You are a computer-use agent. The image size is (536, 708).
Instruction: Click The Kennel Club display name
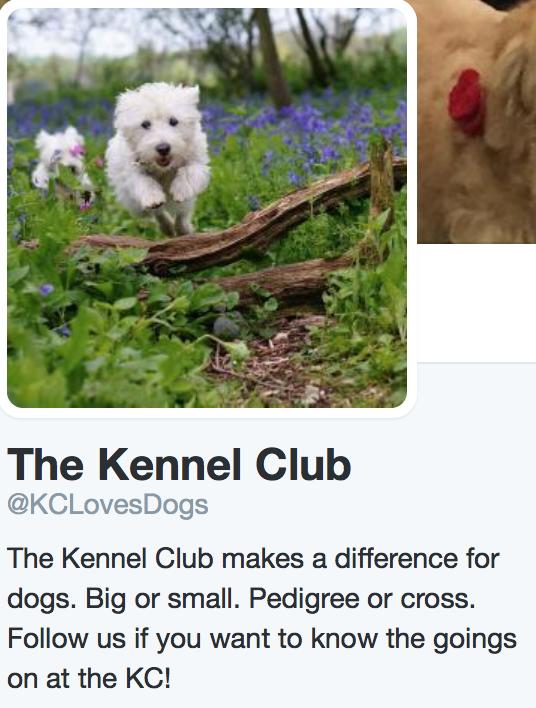[179, 465]
